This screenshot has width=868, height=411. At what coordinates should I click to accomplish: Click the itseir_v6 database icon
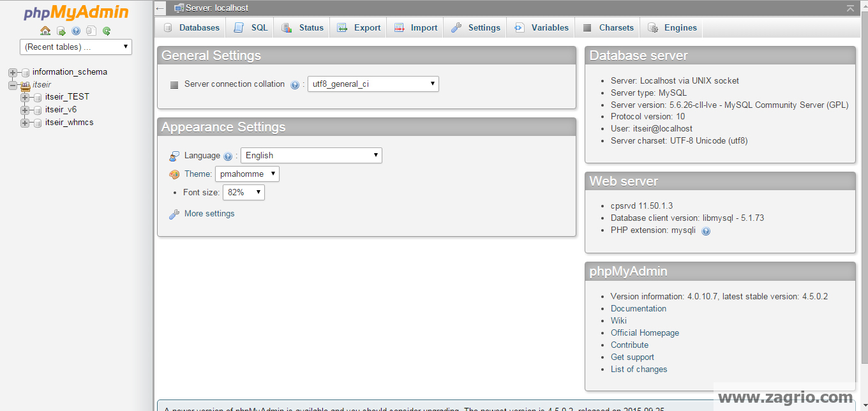click(x=38, y=110)
